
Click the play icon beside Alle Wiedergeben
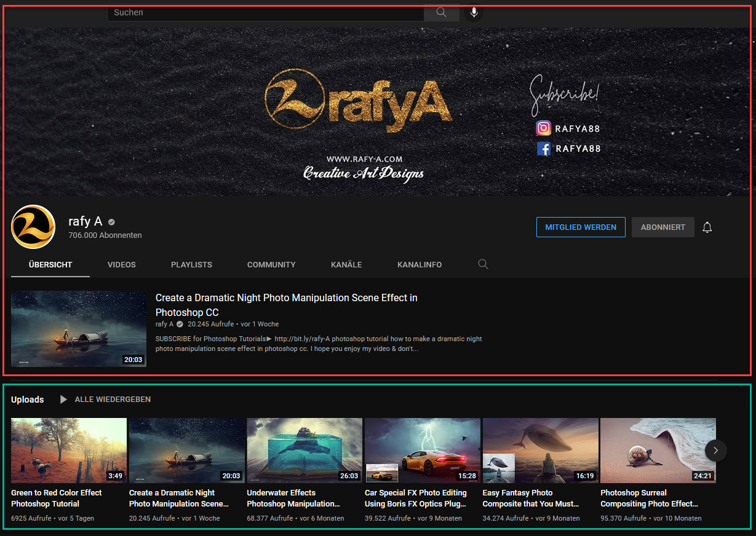click(x=63, y=400)
